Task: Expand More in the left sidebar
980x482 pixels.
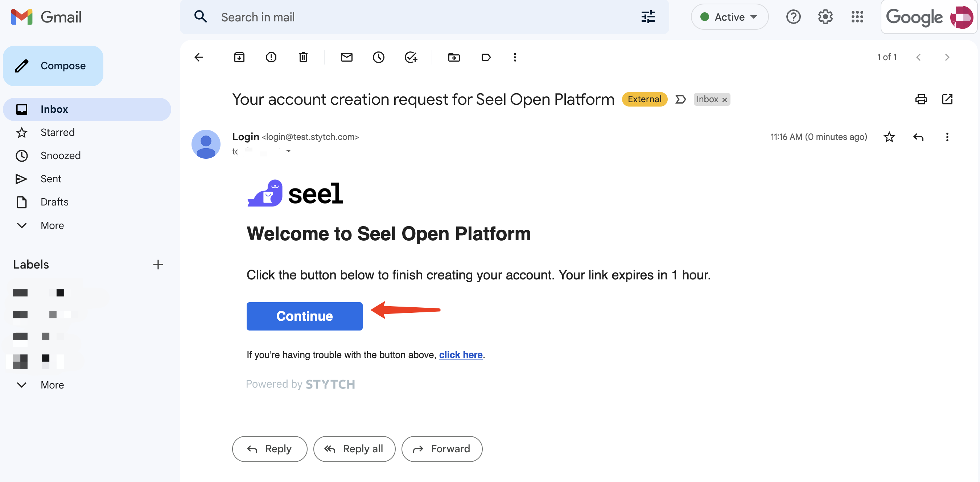Action: tap(52, 225)
